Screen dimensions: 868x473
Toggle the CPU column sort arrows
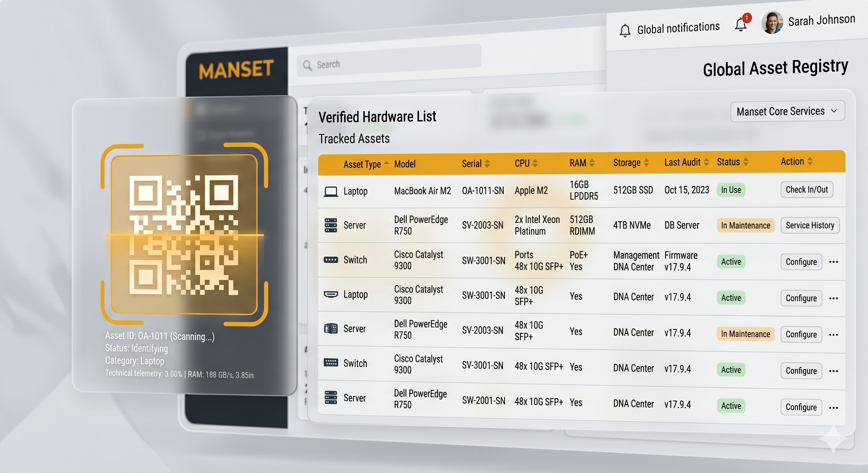coord(535,163)
